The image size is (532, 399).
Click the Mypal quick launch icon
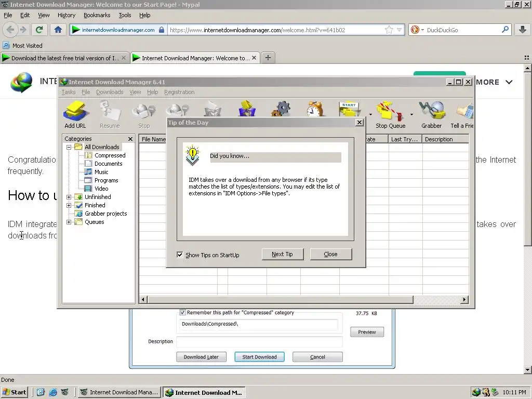click(64, 392)
